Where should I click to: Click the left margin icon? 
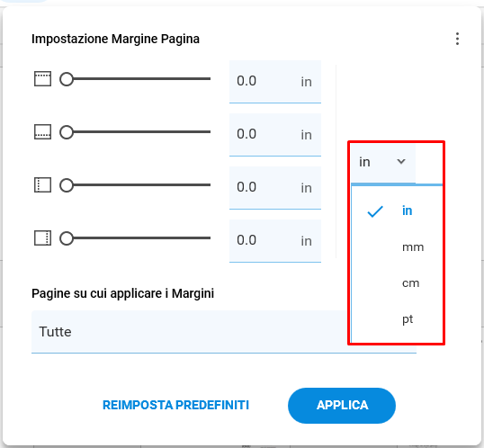42,185
